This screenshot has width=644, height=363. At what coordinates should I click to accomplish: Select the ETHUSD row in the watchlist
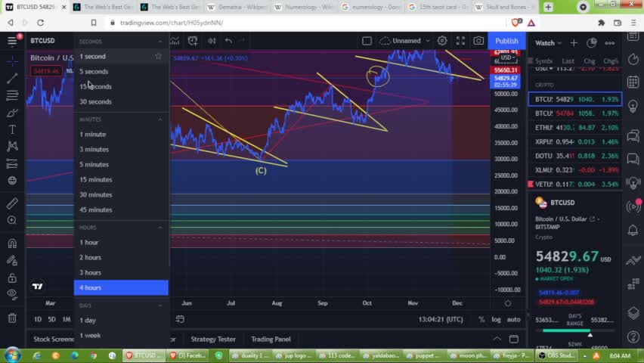574,128
